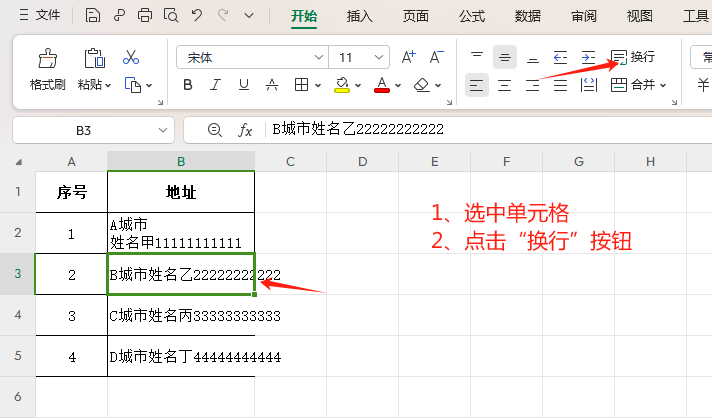Image resolution: width=712 pixels, height=418 pixels.
Task: Click the 合并 merge cells button
Action: click(633, 85)
